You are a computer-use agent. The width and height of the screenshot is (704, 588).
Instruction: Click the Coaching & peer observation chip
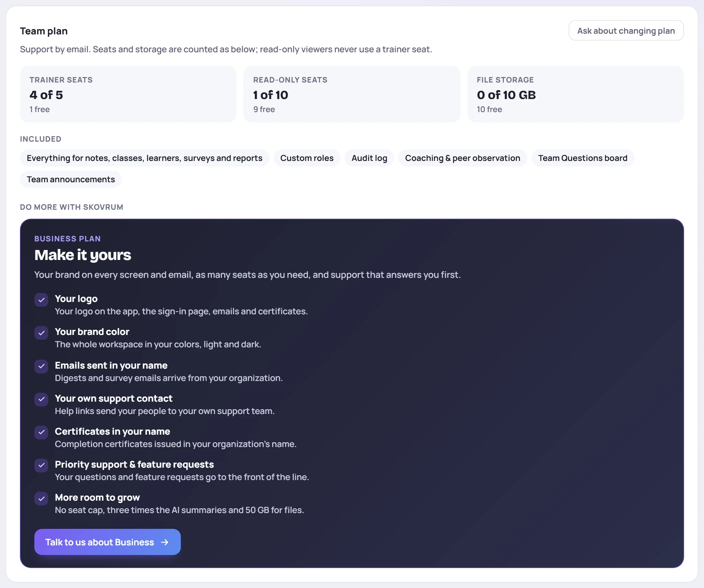(463, 158)
